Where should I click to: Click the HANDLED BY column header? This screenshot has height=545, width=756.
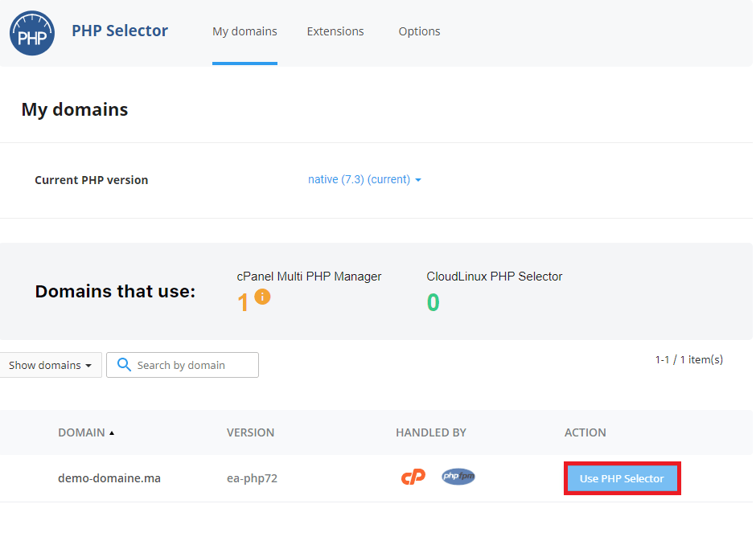[431, 432]
